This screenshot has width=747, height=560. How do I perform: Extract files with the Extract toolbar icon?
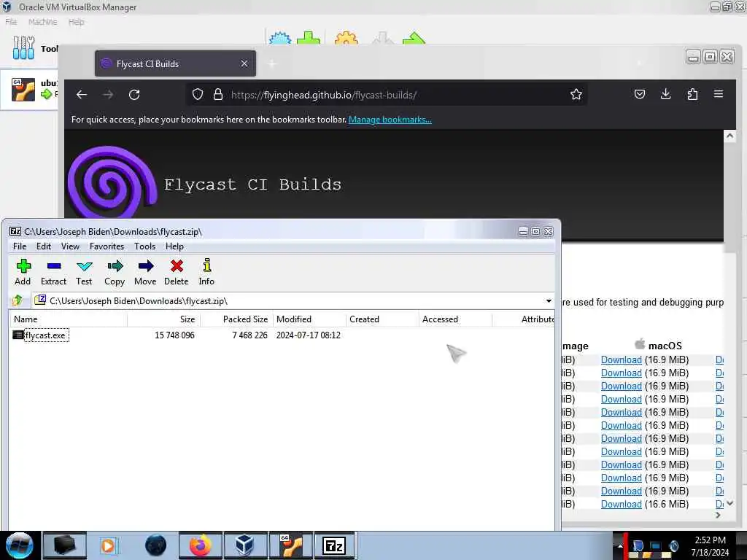tap(53, 273)
